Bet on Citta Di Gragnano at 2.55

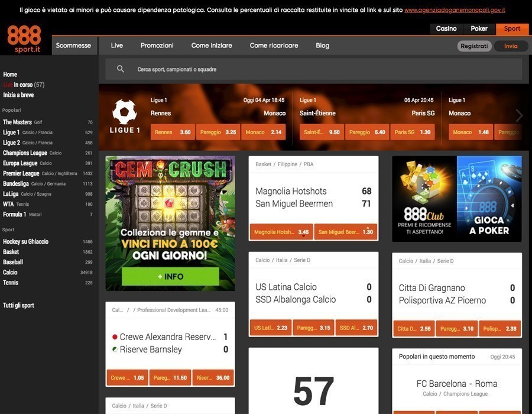[x=414, y=329]
